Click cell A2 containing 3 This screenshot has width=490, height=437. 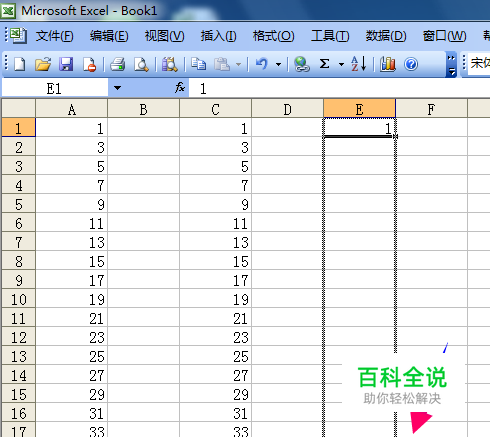click(x=71, y=147)
